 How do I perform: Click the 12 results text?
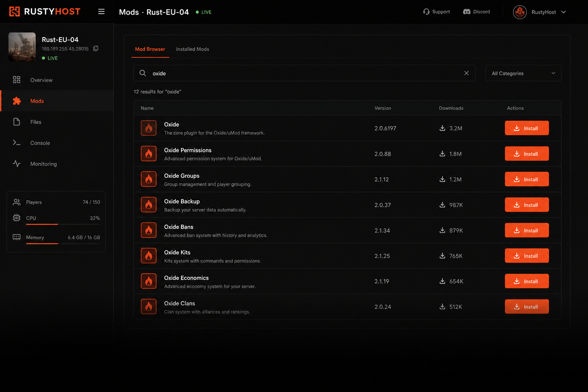(x=157, y=92)
